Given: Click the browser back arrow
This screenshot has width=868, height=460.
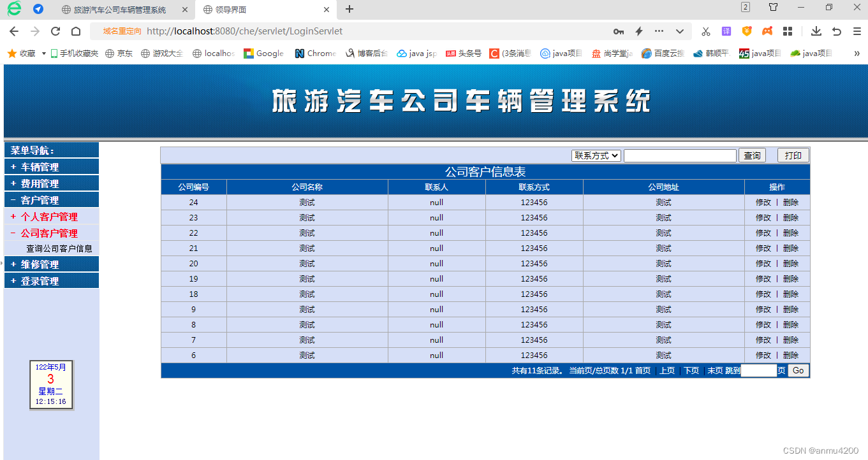Looking at the screenshot, I should pos(14,31).
